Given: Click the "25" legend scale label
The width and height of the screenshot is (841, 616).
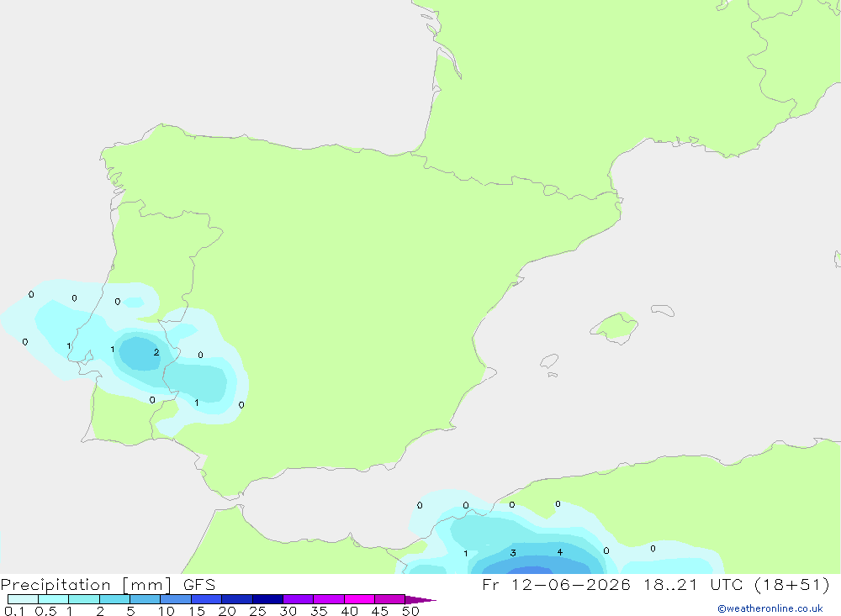Looking at the screenshot, I should 258,611.
